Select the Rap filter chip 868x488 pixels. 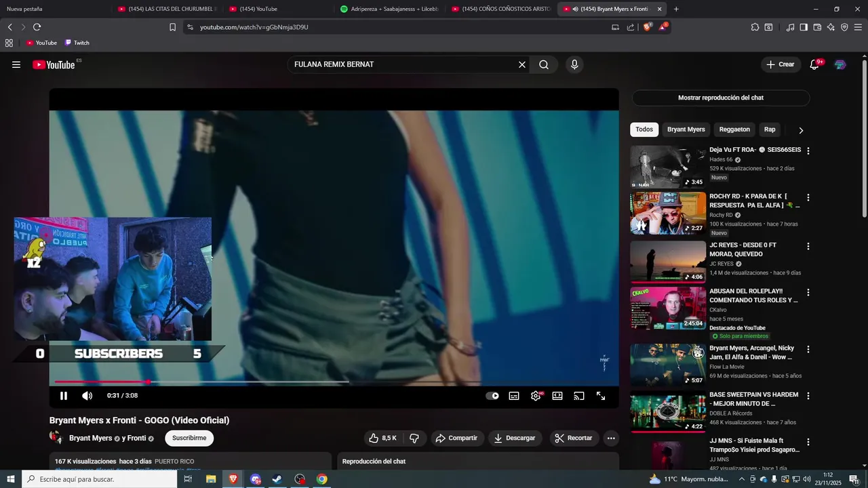click(x=770, y=129)
